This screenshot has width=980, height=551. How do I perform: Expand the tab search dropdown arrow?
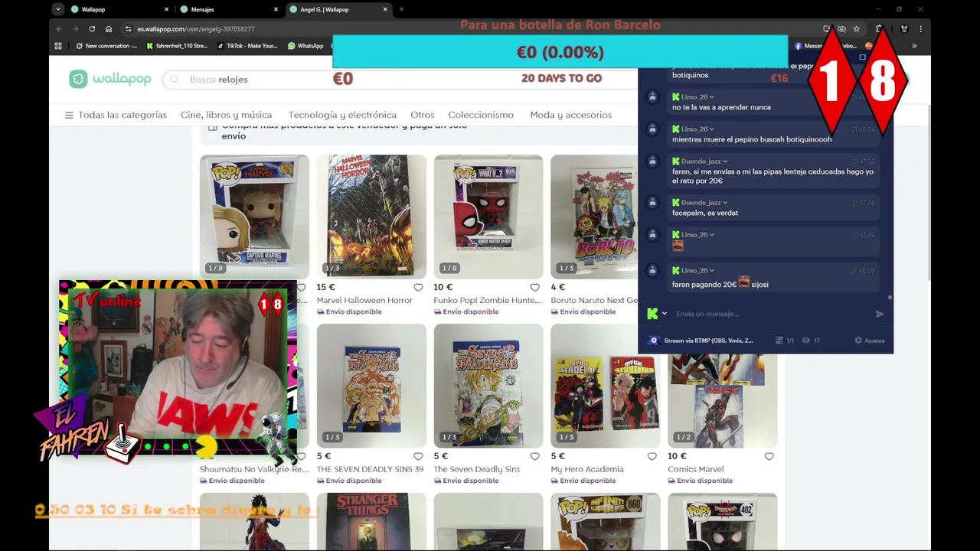click(58, 9)
